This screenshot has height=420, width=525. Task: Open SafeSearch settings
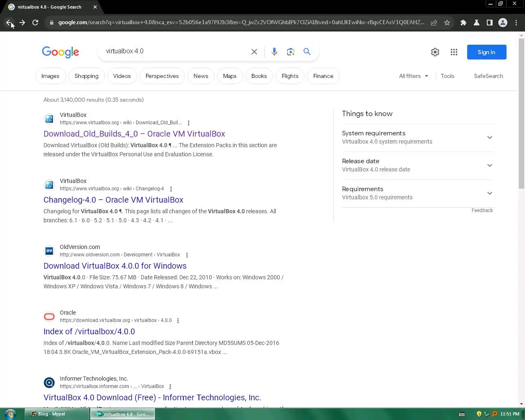488,76
